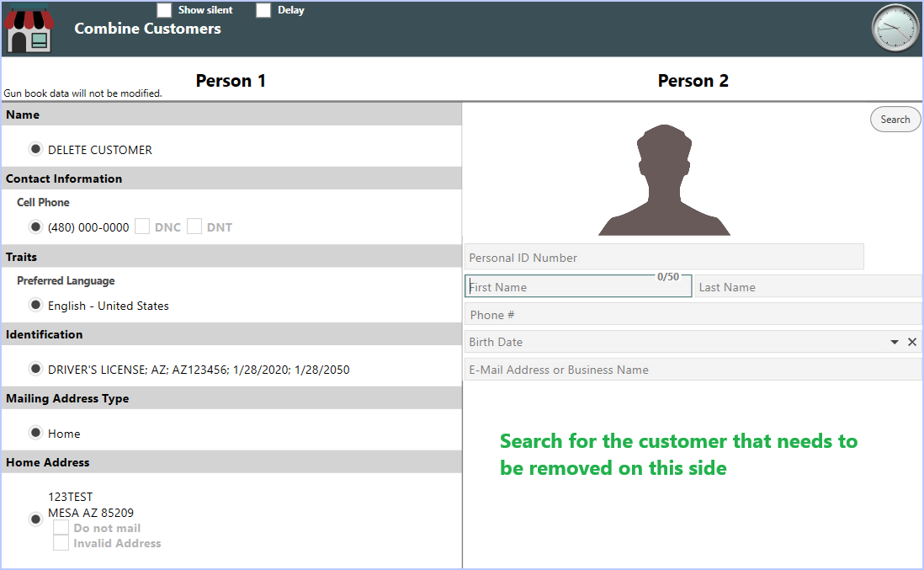Viewport: 924px width, 570px height.
Task: Click the Person 2 heading
Action: [693, 81]
